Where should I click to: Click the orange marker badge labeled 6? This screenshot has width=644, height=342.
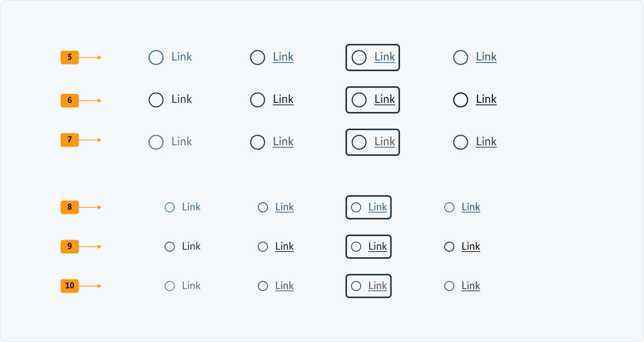69,100
